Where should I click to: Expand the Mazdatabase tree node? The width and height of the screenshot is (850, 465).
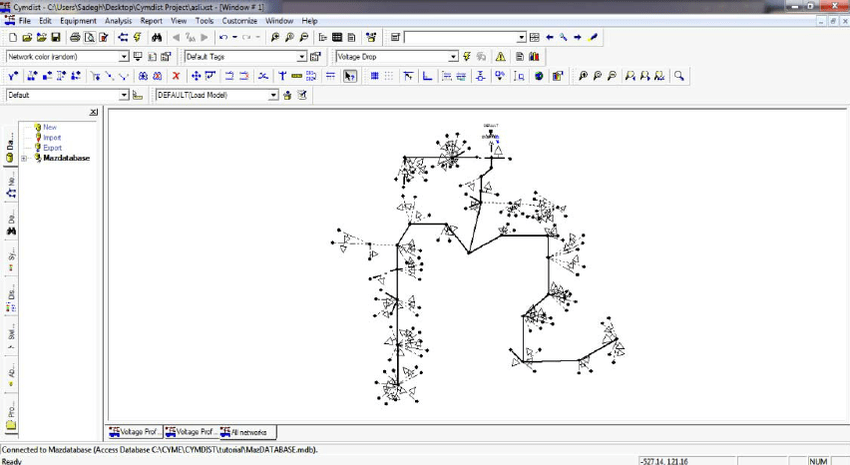pyautogui.click(x=24, y=158)
